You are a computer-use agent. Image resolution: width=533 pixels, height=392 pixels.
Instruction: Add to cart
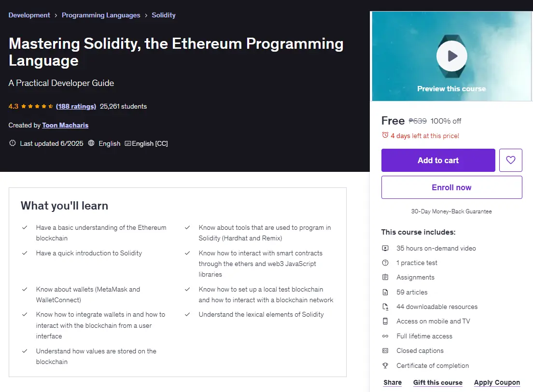pyautogui.click(x=438, y=160)
